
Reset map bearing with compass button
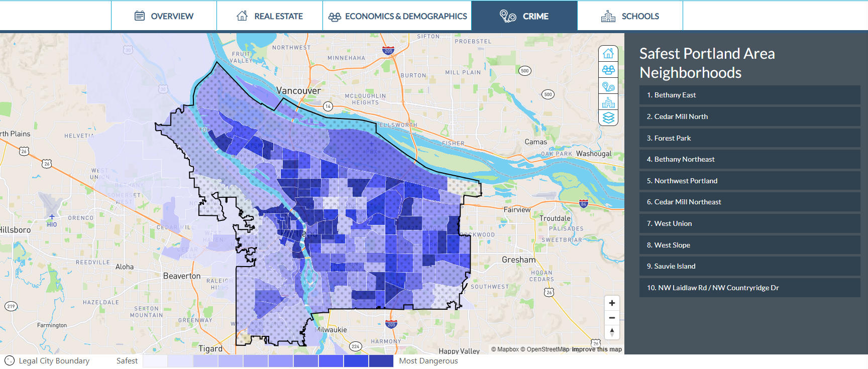(612, 332)
